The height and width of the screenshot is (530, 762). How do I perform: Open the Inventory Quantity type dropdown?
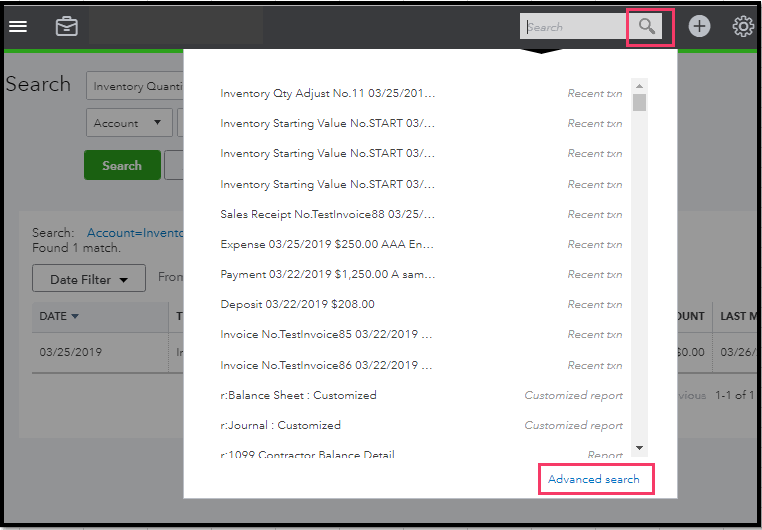(x=135, y=86)
